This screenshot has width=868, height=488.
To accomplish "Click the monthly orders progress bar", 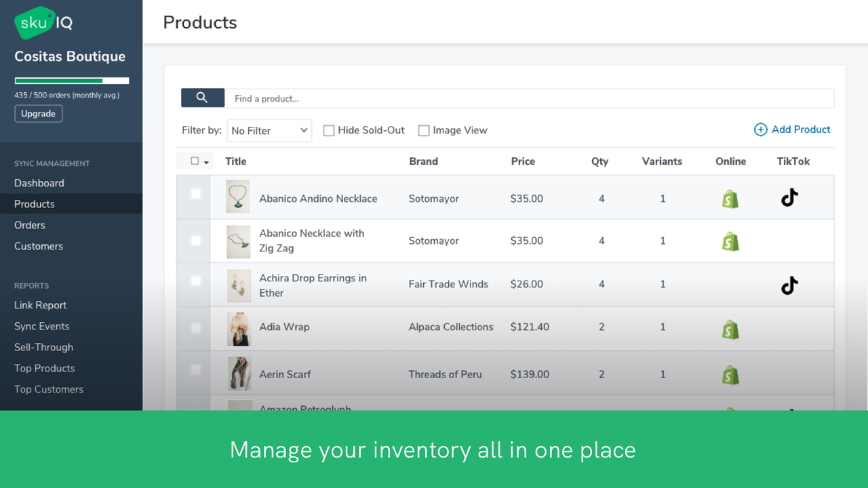I will (x=71, y=80).
